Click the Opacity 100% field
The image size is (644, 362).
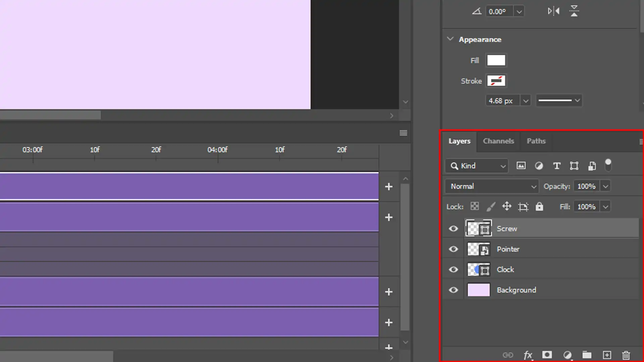587,186
